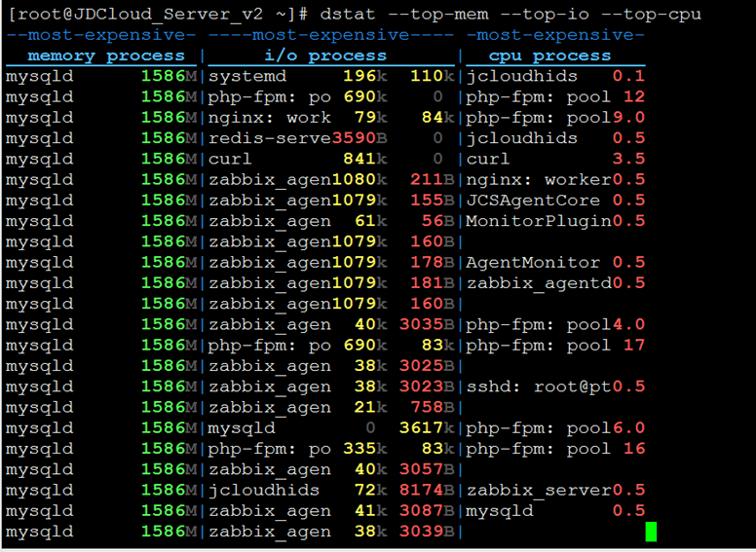Click the "memory process" column header
This screenshot has height=552, width=756.
click(106, 55)
